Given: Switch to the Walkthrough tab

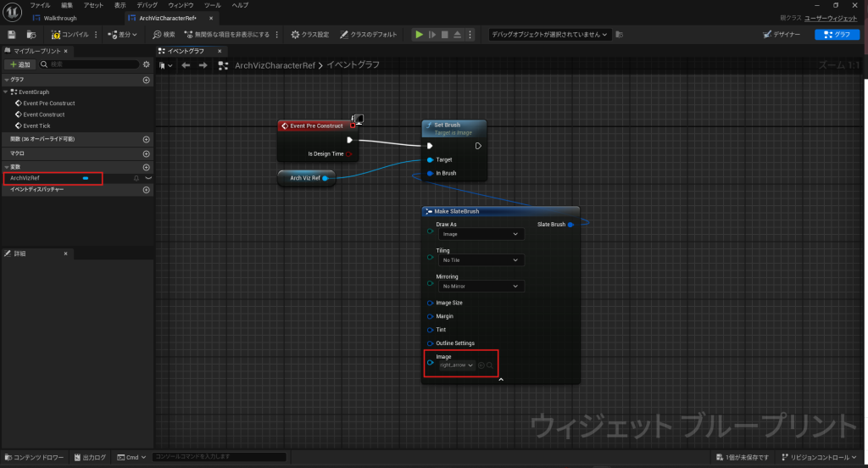Looking at the screenshot, I should (59, 18).
